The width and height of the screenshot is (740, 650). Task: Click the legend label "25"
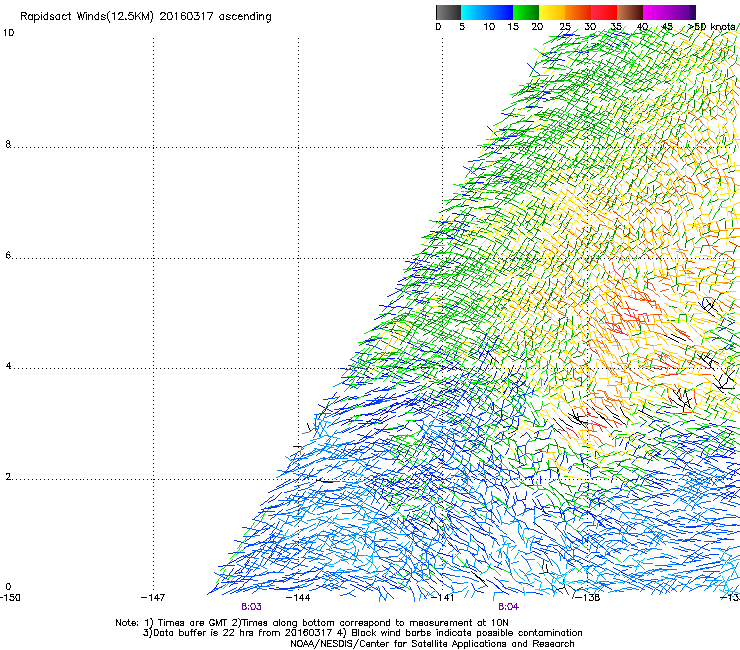[565, 27]
